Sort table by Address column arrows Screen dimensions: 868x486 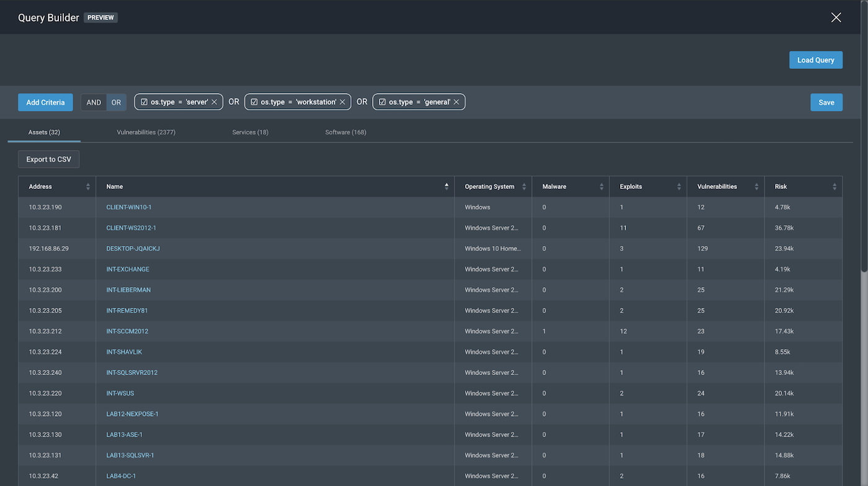(x=88, y=187)
